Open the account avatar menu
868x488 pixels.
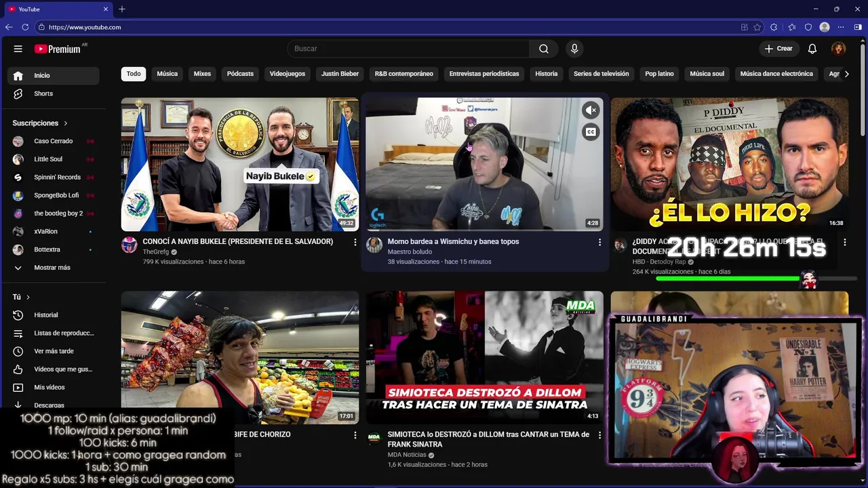click(839, 49)
